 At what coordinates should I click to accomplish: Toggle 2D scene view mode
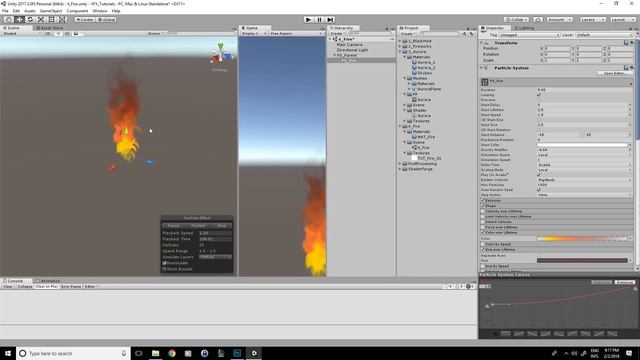(x=48, y=33)
